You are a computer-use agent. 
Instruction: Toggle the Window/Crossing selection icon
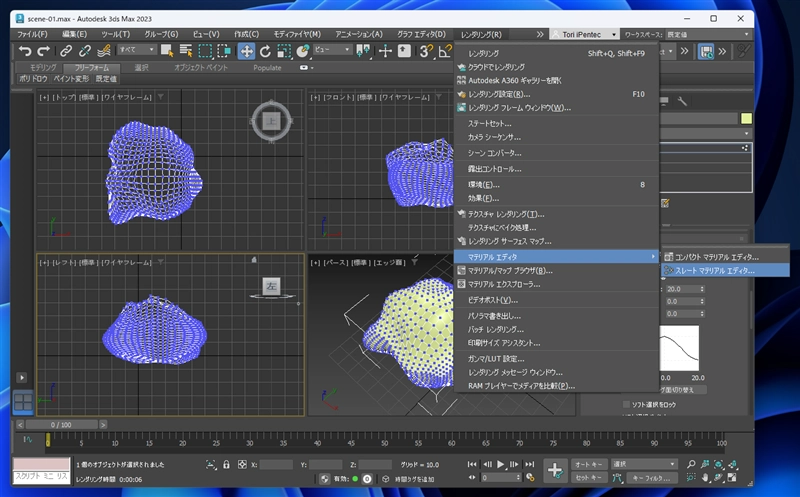pyautogui.click(x=224, y=51)
